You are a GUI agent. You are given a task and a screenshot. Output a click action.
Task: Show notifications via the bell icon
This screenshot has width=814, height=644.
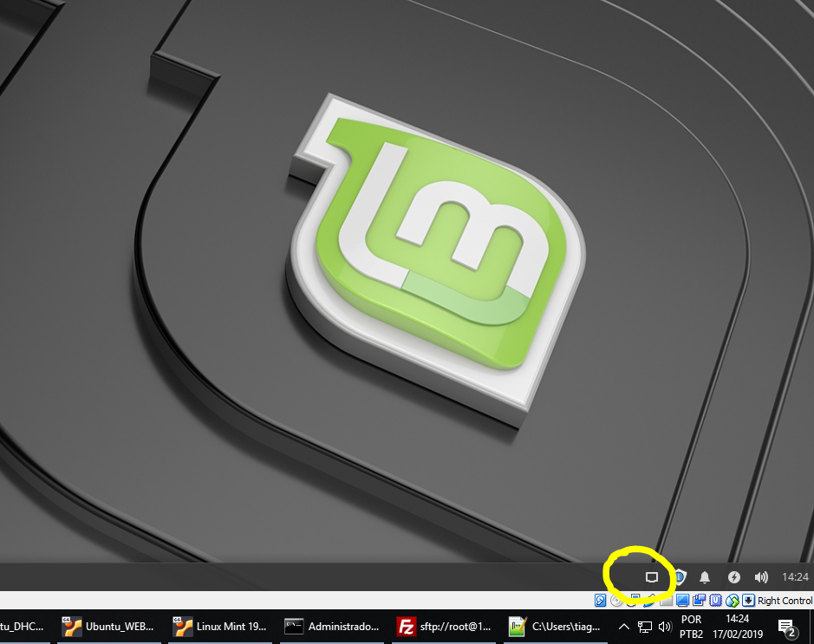(705, 577)
